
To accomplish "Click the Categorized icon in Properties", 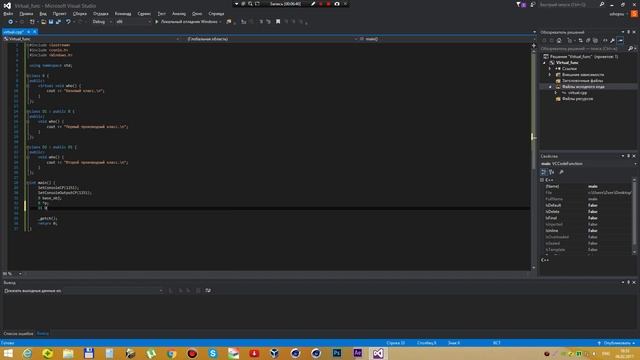I will pos(544,172).
